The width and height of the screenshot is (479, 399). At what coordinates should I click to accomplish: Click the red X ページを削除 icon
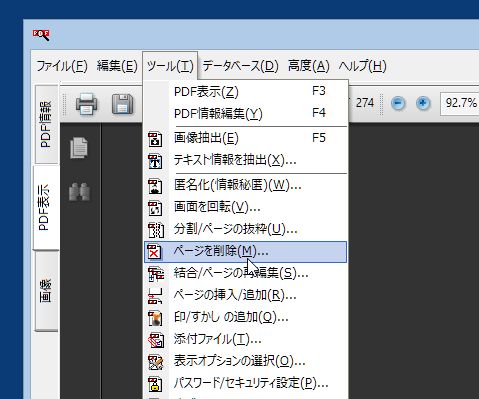tap(154, 252)
